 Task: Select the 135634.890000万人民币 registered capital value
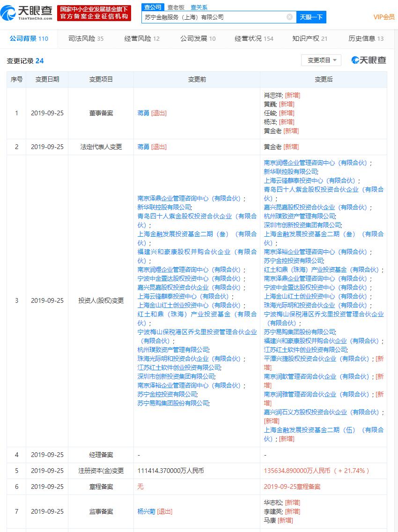click(x=297, y=471)
